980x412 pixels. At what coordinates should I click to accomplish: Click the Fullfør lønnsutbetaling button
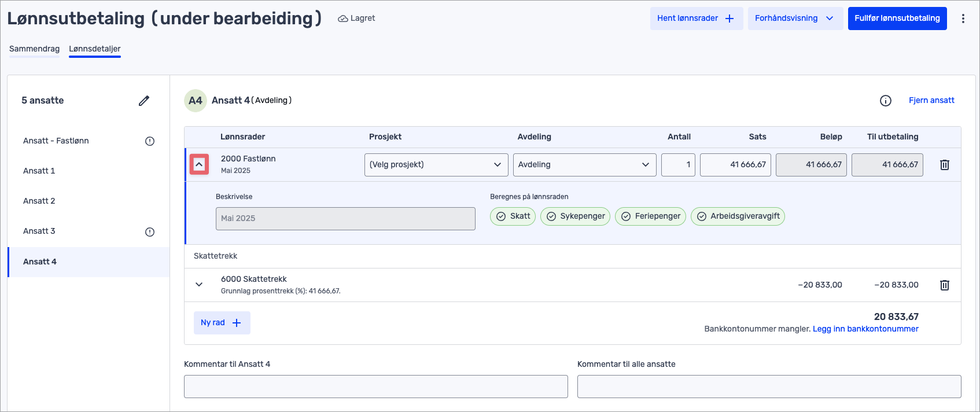point(897,19)
